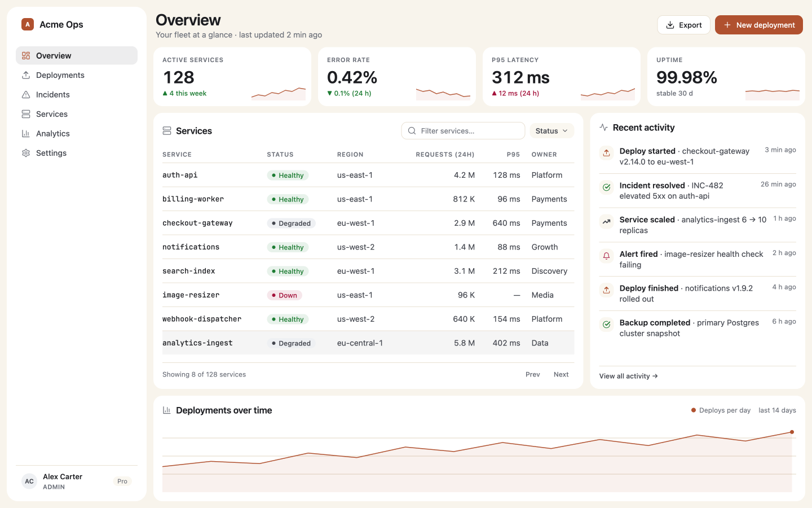Click the Discovery owner cell
Screen dimensions: 812x508
click(x=549, y=271)
